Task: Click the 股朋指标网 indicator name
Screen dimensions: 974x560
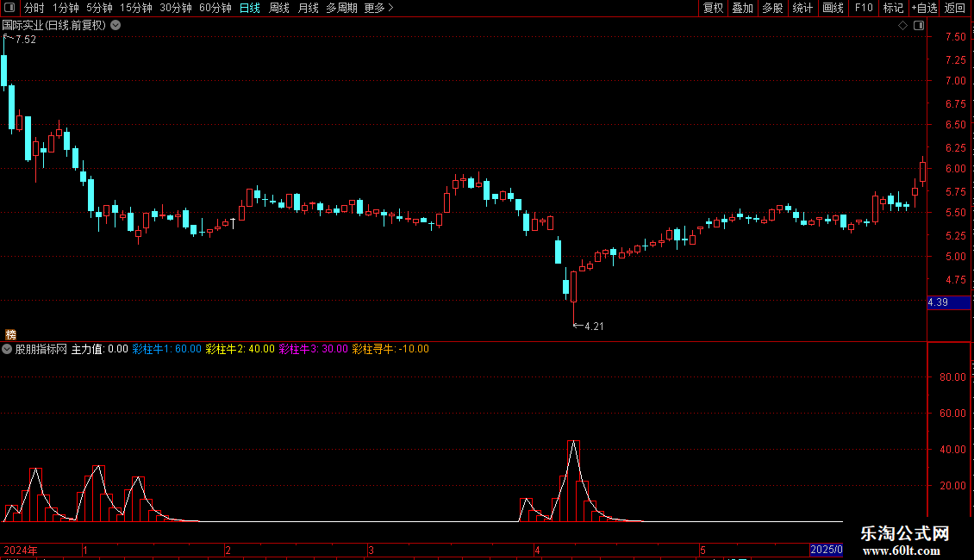Action: (41, 349)
